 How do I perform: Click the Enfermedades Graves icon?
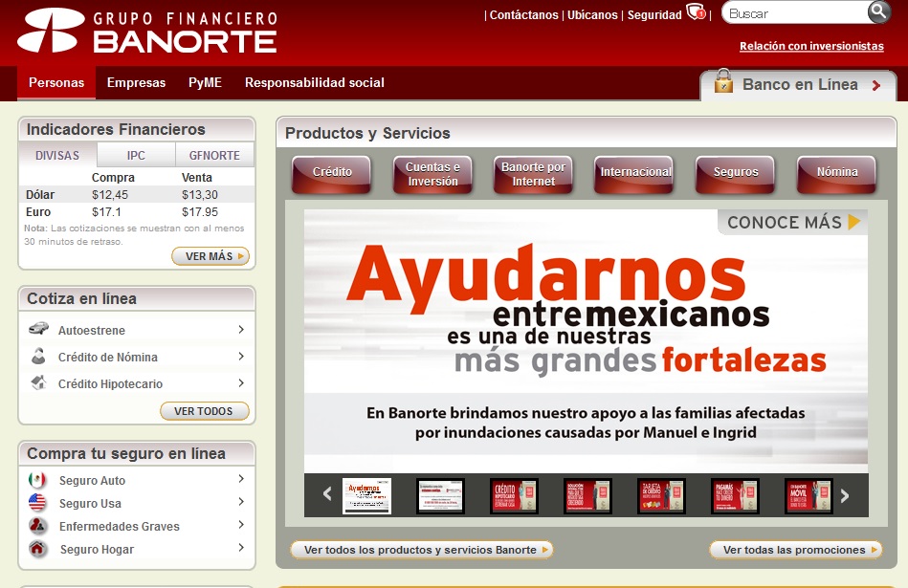pyautogui.click(x=37, y=526)
